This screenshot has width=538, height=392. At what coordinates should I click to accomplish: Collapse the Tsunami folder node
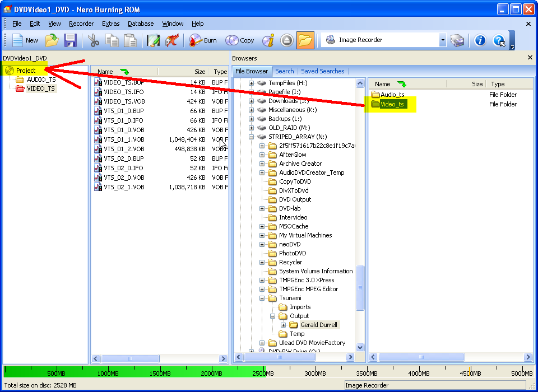[262, 298]
